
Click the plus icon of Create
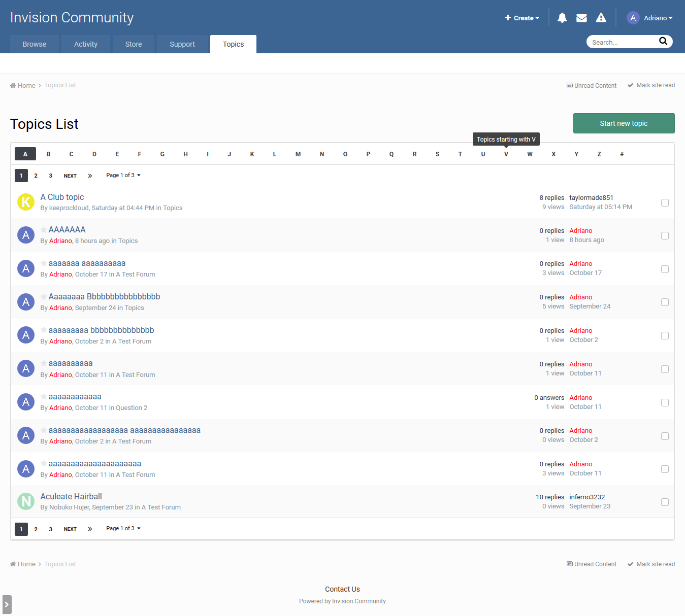coord(508,18)
